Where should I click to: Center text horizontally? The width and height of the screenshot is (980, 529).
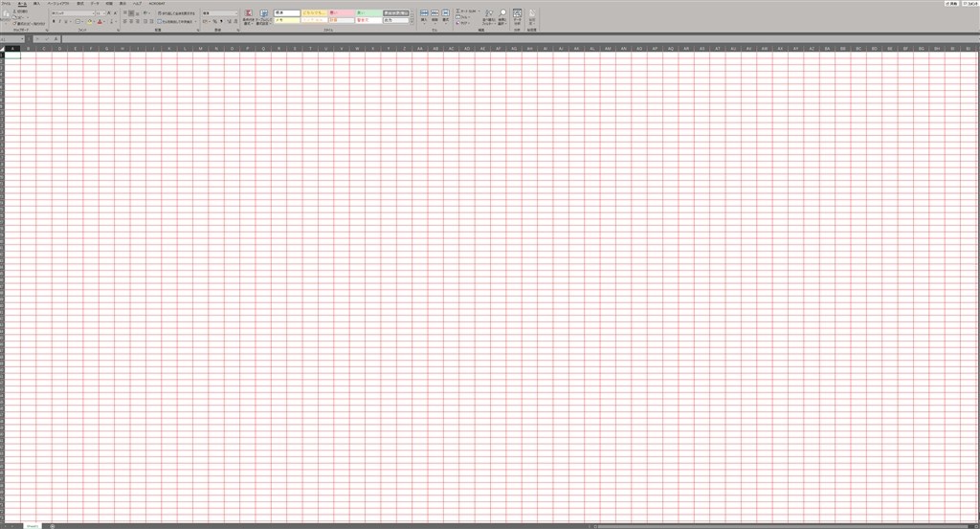131,21
